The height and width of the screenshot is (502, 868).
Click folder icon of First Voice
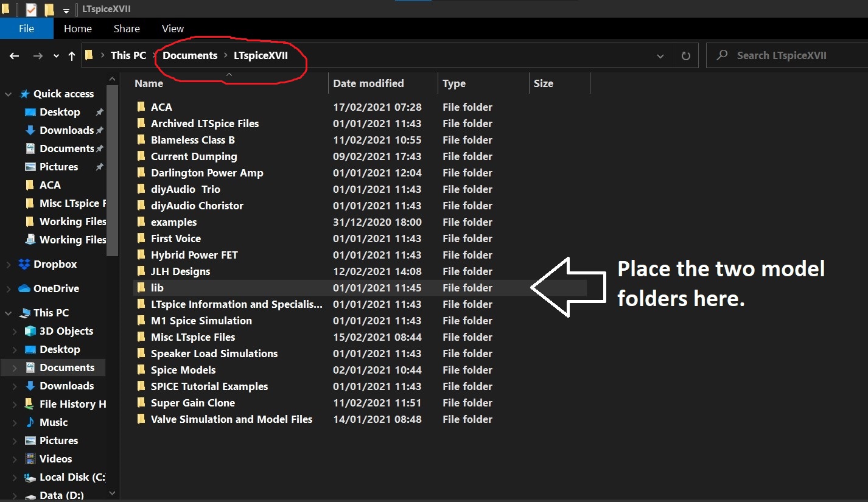tap(141, 238)
